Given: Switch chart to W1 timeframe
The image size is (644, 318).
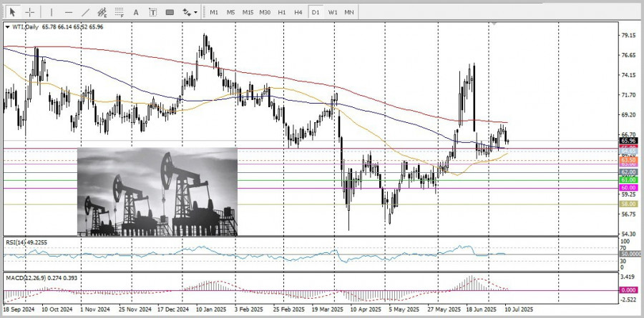Looking at the screenshot, I should 333,12.
